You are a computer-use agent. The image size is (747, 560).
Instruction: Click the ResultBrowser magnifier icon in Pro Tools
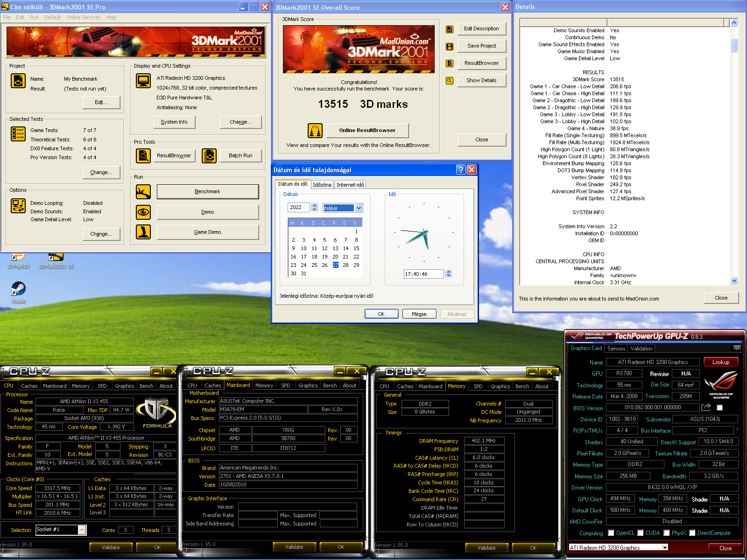143,155
